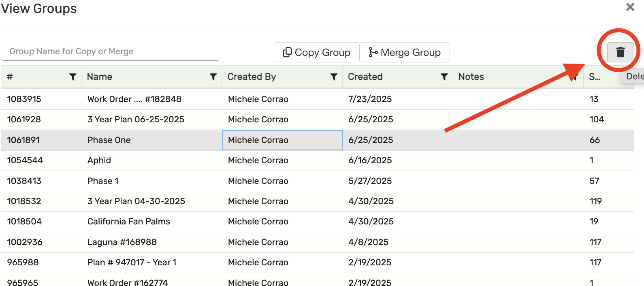Open the Name column filter
Screen dimensions: 644x286
(x=213, y=77)
